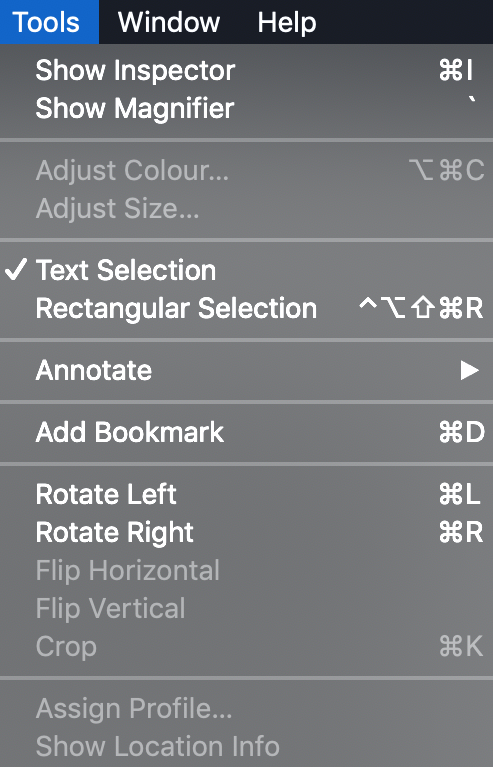
Task: Open the Tools menu in the menu bar
Action: point(49,22)
